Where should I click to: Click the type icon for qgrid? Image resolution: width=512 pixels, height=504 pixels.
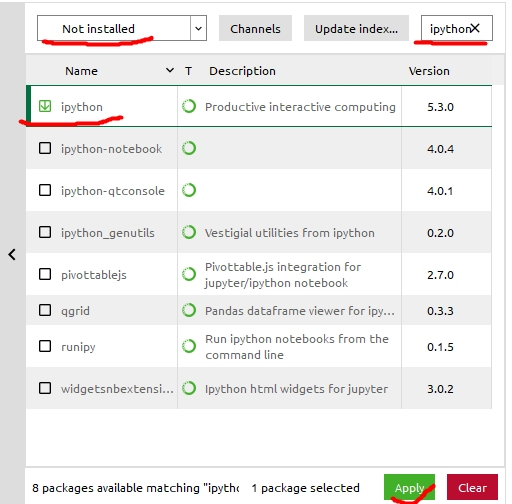pyautogui.click(x=189, y=310)
